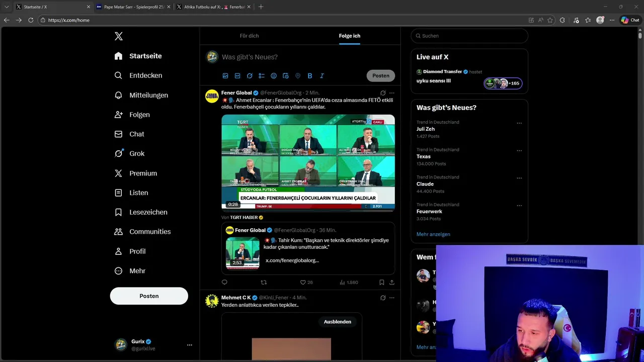Click the X logo in sidebar

[119, 36]
